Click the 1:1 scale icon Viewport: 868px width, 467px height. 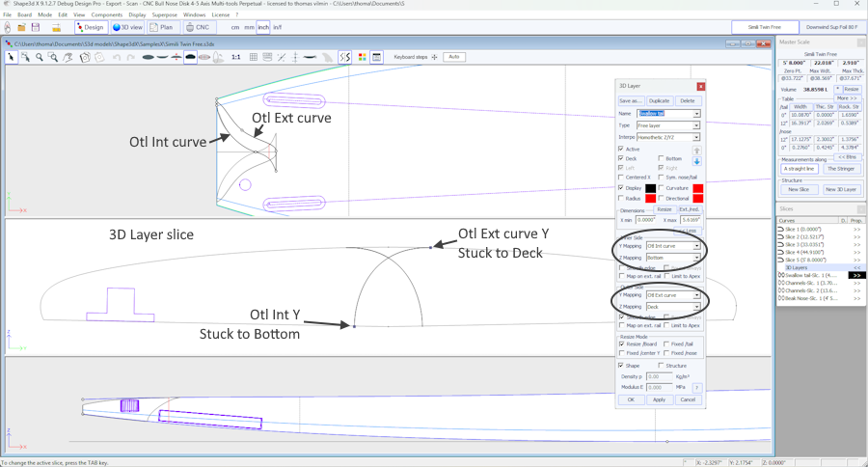(235, 58)
